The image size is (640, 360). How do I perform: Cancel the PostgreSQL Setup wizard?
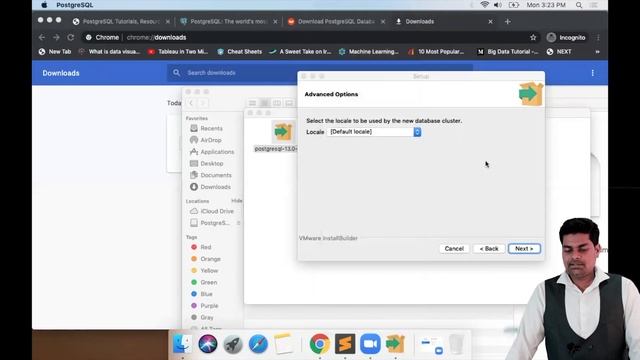click(x=454, y=249)
